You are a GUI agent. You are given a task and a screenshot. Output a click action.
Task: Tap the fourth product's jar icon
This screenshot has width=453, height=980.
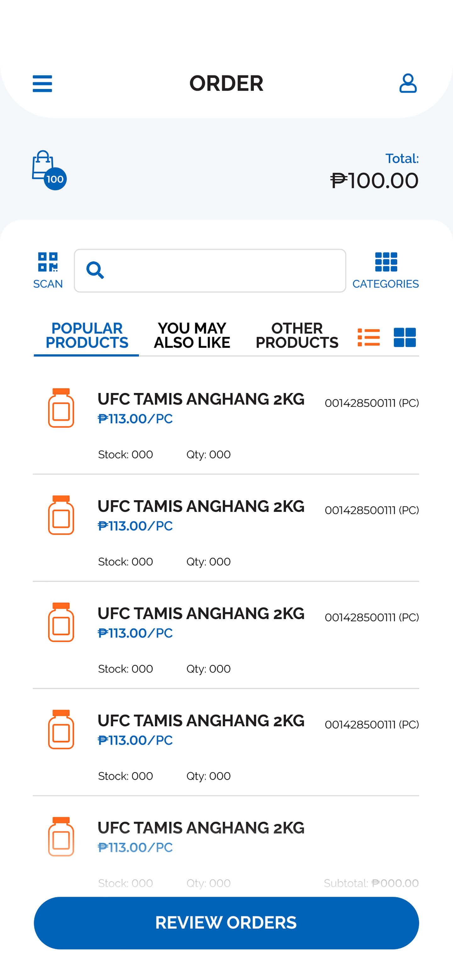click(x=61, y=730)
